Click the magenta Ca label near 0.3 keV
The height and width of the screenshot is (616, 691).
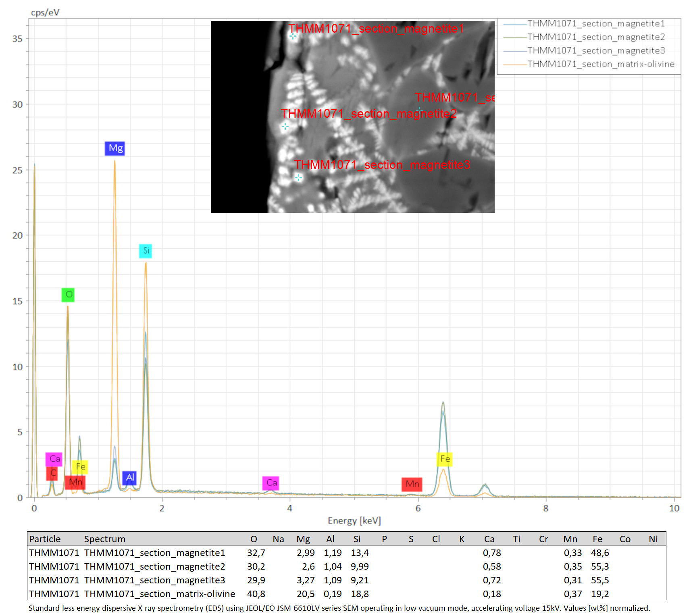(54, 459)
